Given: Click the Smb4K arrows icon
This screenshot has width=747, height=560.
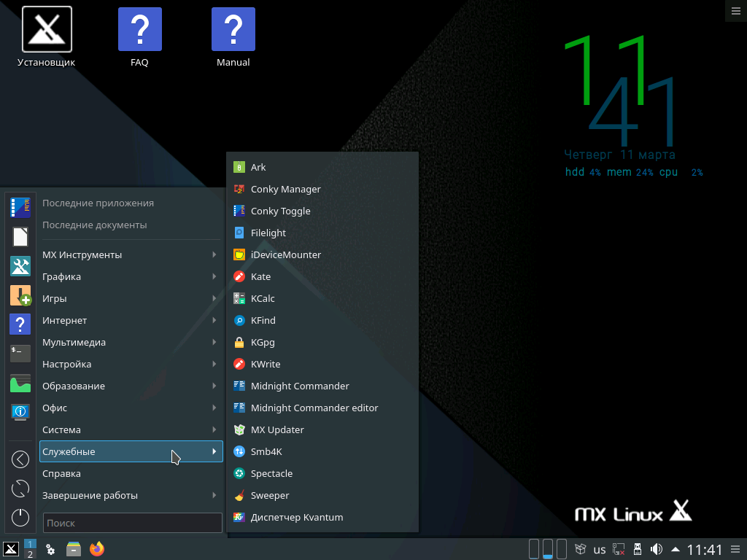Looking at the screenshot, I should click(x=239, y=452).
